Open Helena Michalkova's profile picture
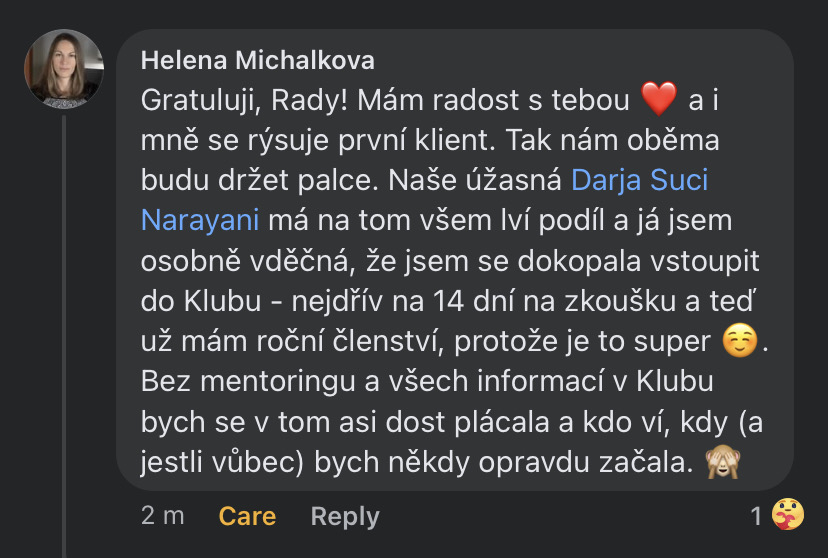828x558 pixels. point(64,69)
